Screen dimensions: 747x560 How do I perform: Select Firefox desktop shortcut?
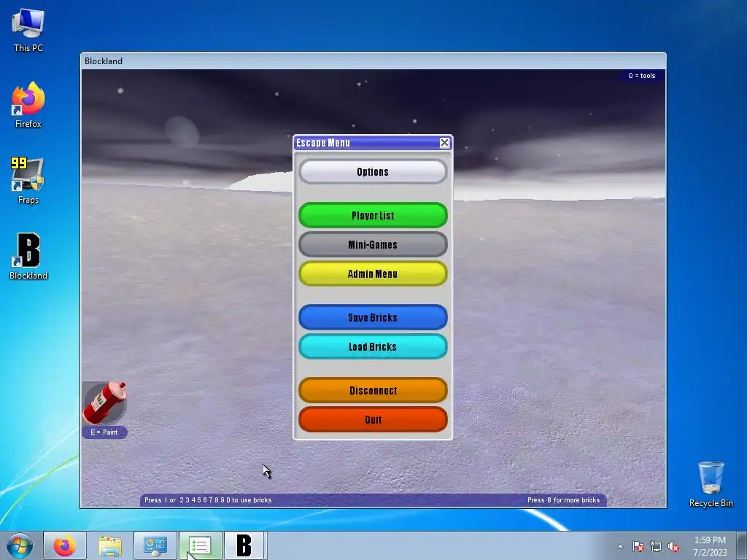coord(28,105)
